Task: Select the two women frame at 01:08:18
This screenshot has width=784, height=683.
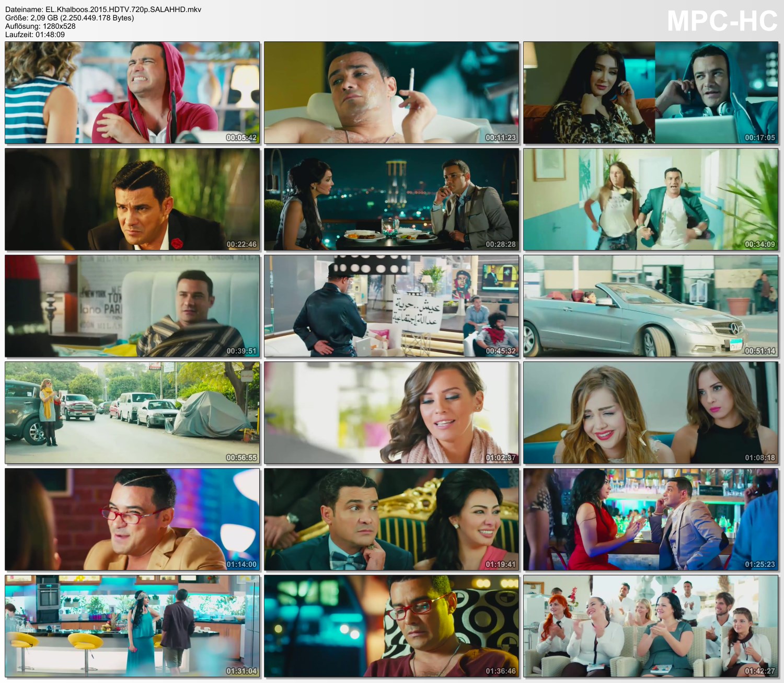Action: coord(651,413)
